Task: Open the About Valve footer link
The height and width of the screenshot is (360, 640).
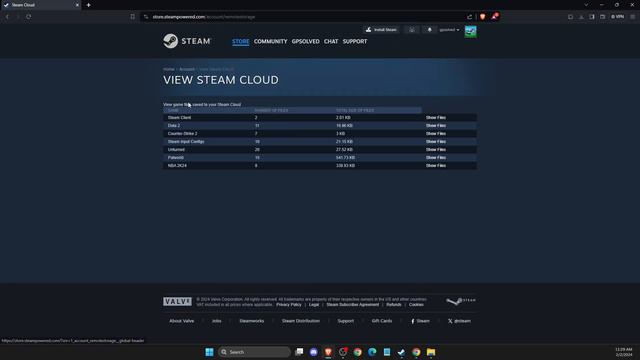Action: (x=182, y=321)
